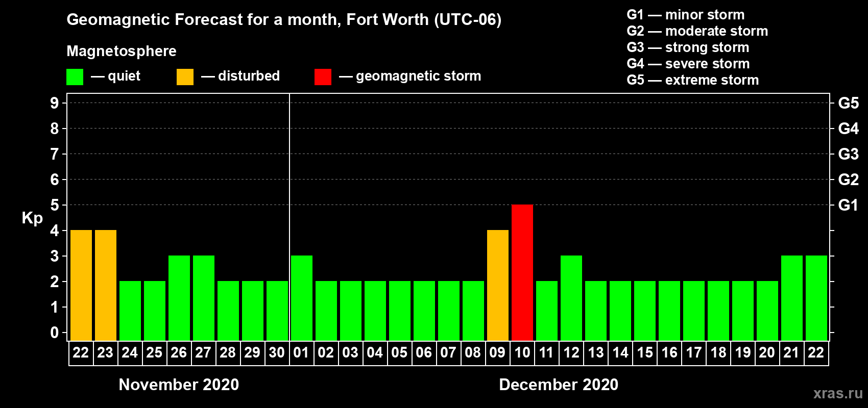Click 'G1 — minor storm' legend text
The image size is (868, 408).
click(685, 15)
